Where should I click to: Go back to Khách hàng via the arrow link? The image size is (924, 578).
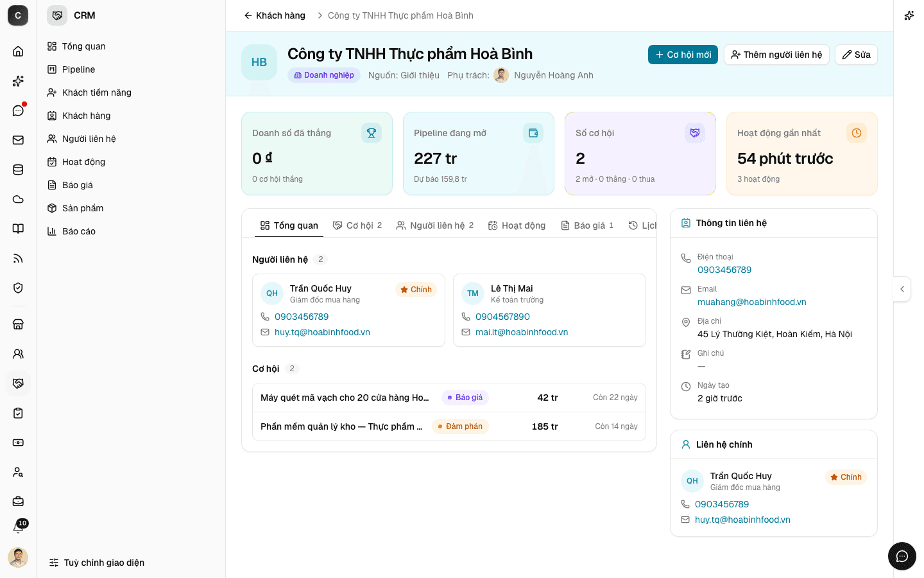click(x=275, y=15)
